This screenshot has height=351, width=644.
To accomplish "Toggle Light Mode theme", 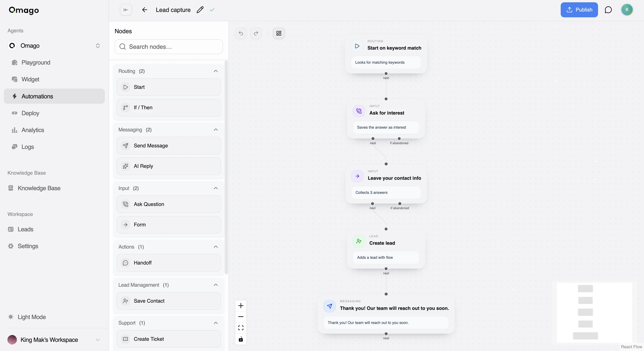I will 27,317.
